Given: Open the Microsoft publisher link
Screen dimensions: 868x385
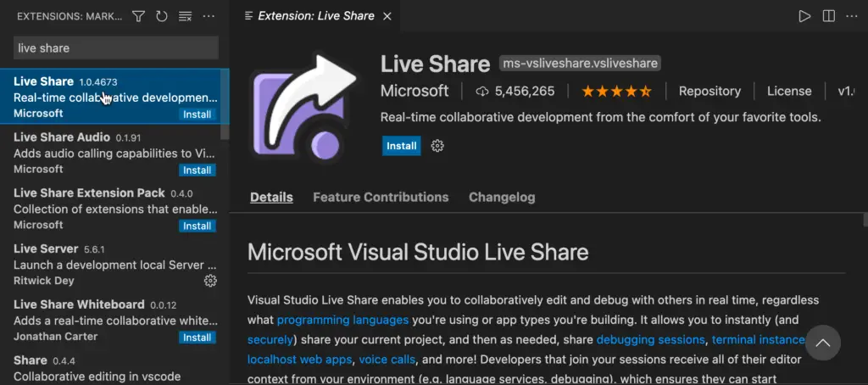Looking at the screenshot, I should pyautogui.click(x=415, y=92).
